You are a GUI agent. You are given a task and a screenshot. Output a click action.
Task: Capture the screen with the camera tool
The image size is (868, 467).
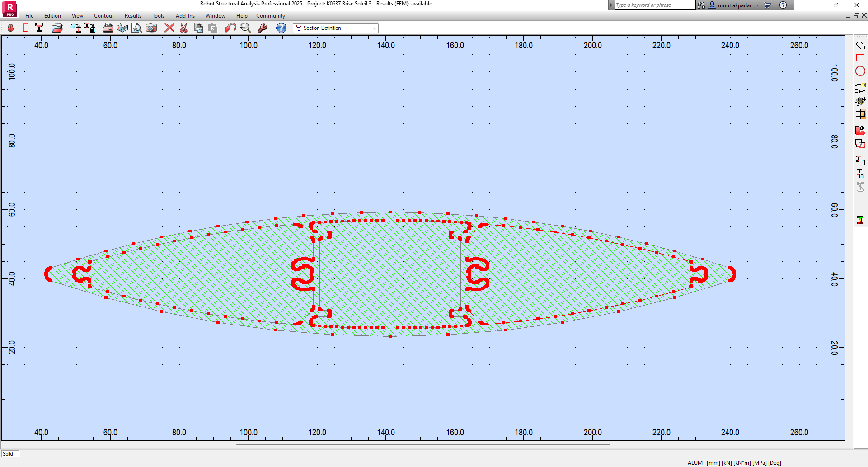pyautogui.click(x=151, y=28)
